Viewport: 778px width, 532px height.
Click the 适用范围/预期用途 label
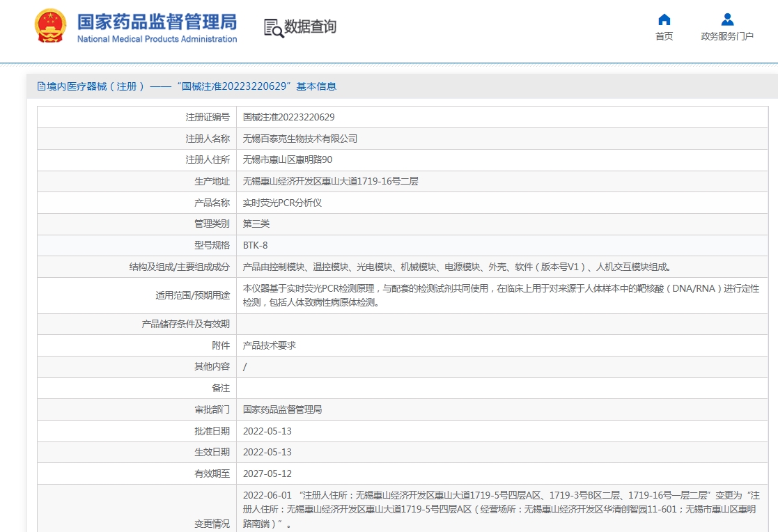pyautogui.click(x=192, y=295)
